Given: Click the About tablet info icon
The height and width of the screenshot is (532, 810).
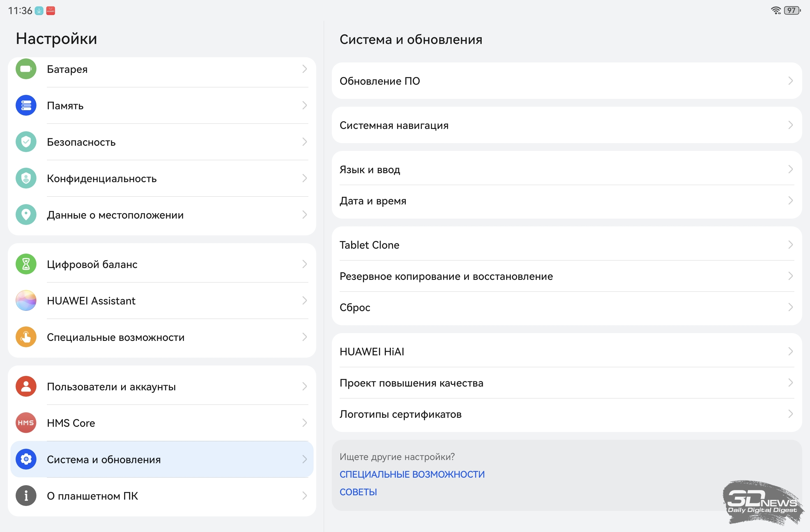Looking at the screenshot, I should [26, 496].
